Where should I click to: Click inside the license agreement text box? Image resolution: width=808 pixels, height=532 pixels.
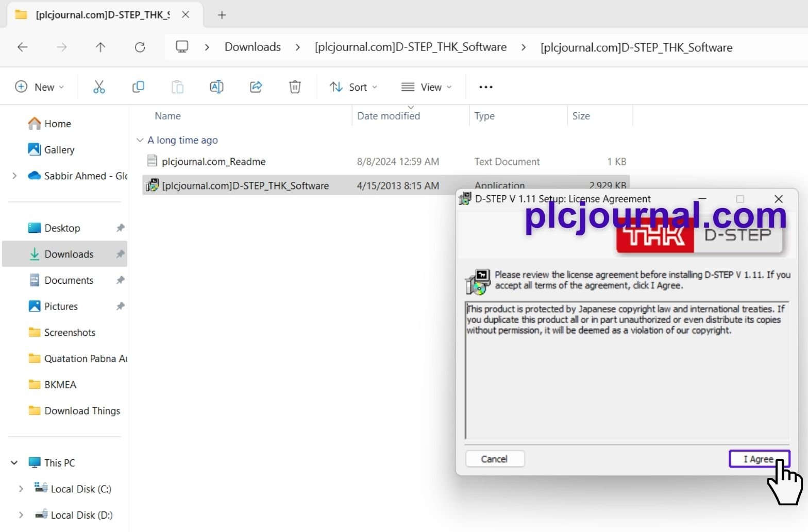[x=627, y=370]
